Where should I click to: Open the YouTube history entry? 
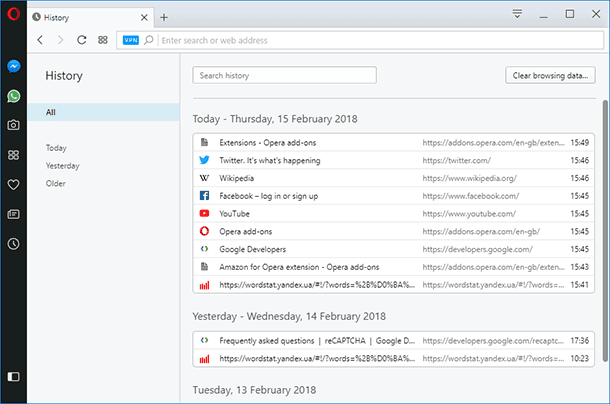tap(393, 214)
